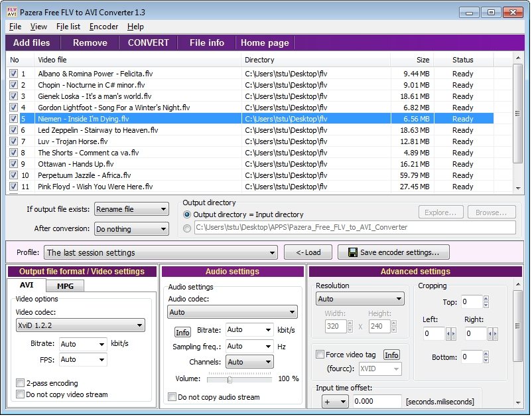Click the Home page toolbar button
The height and width of the screenshot is (417, 532).
pos(265,42)
